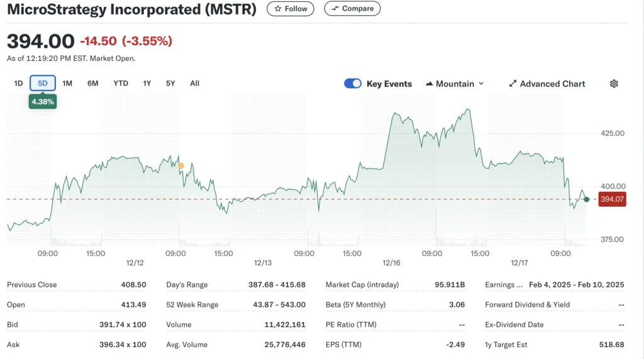Show the 1Y chart range

pyautogui.click(x=147, y=83)
